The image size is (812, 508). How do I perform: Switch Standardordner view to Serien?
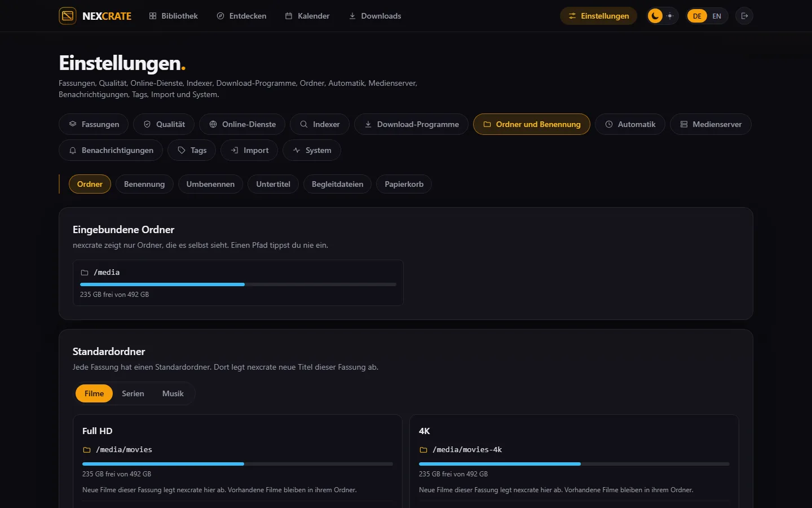[x=133, y=393]
